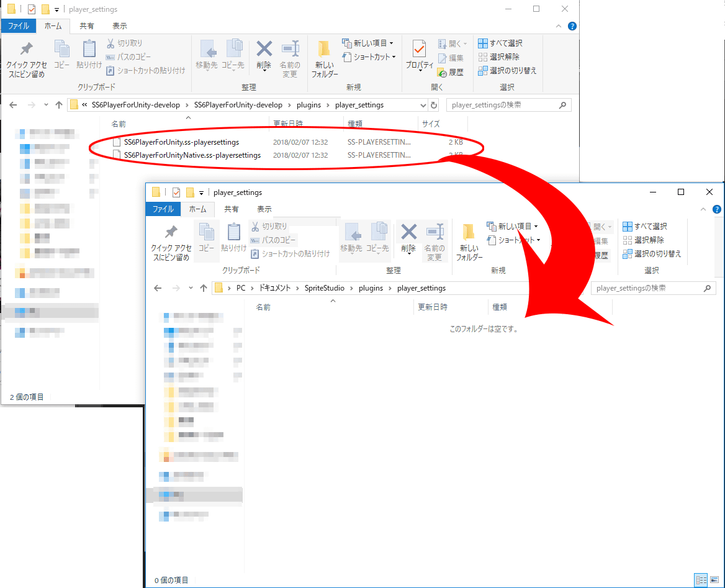Open quick access toolbar dropdown in front window

(x=201, y=193)
